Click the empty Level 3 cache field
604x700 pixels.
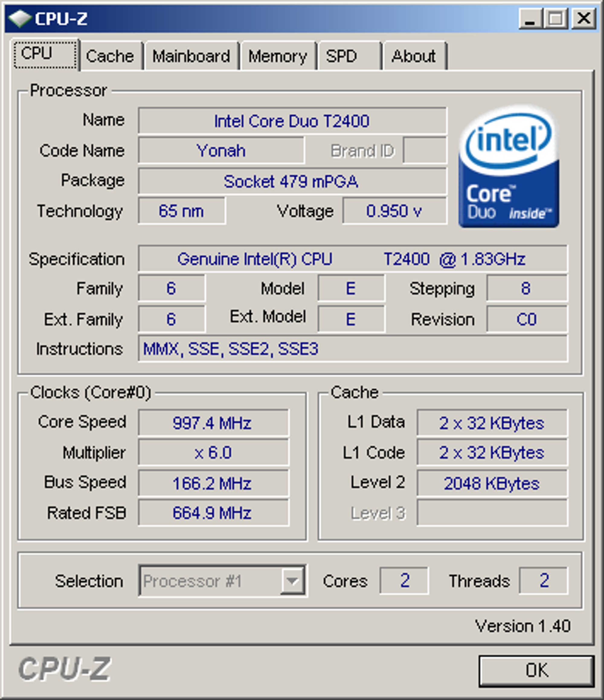pyautogui.click(x=492, y=513)
